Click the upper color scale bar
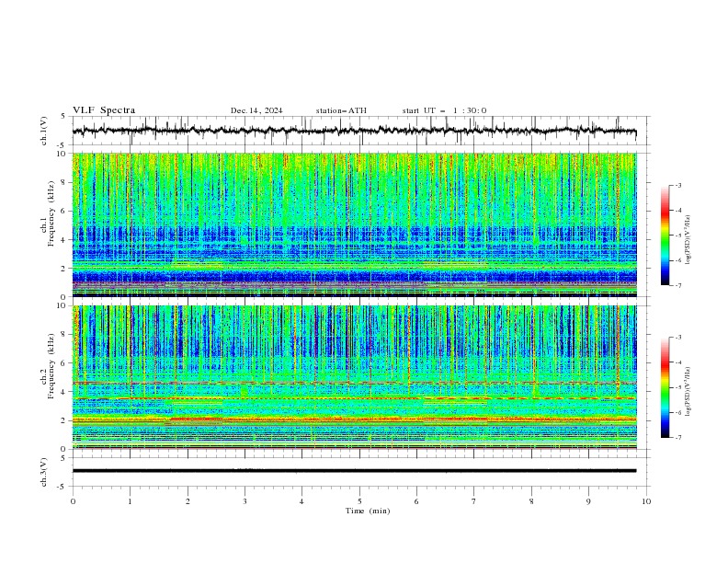 coord(665,236)
